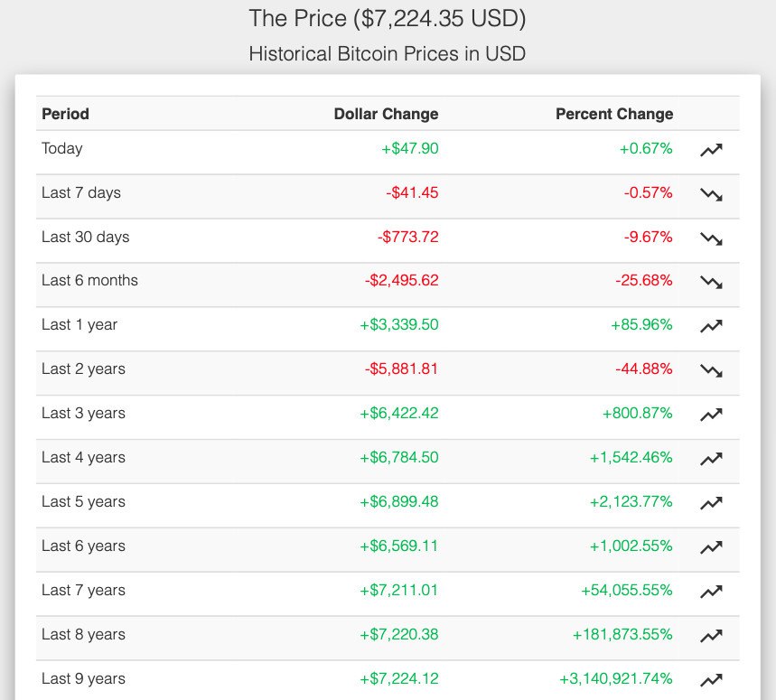Click the -9.67% percent change value
The image size is (776, 700).
(648, 237)
